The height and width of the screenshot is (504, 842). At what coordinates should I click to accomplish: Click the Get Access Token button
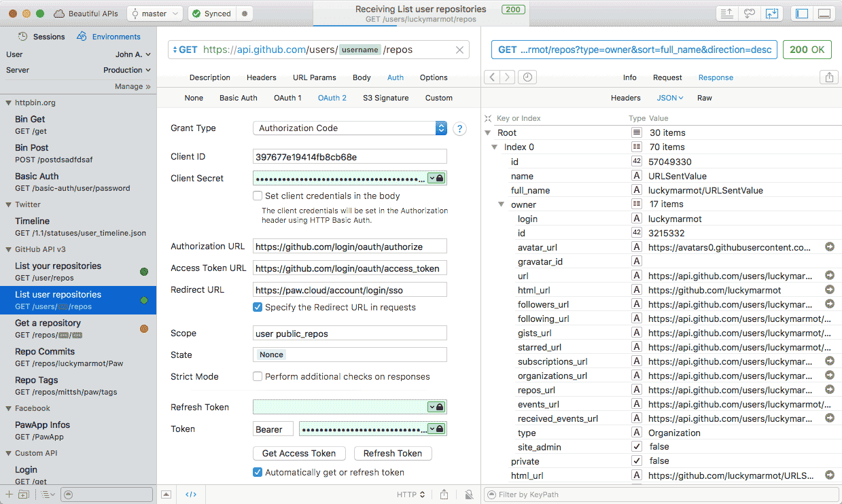[299, 453]
